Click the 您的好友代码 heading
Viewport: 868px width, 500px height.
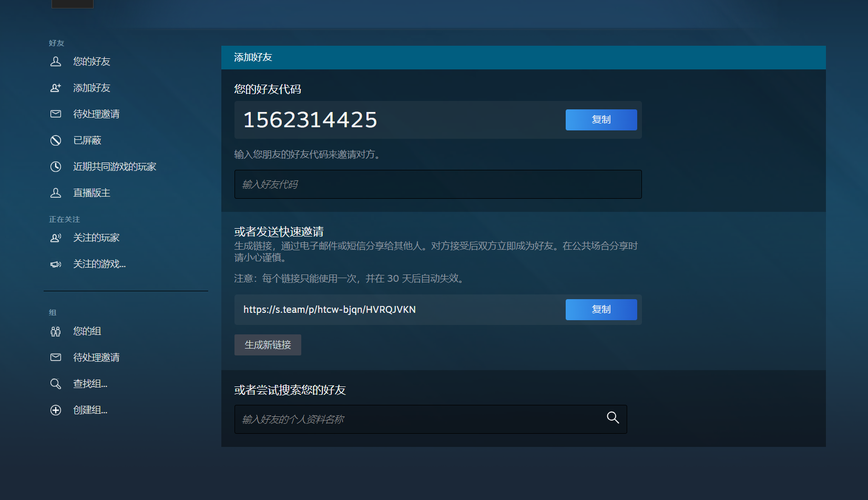pos(268,89)
